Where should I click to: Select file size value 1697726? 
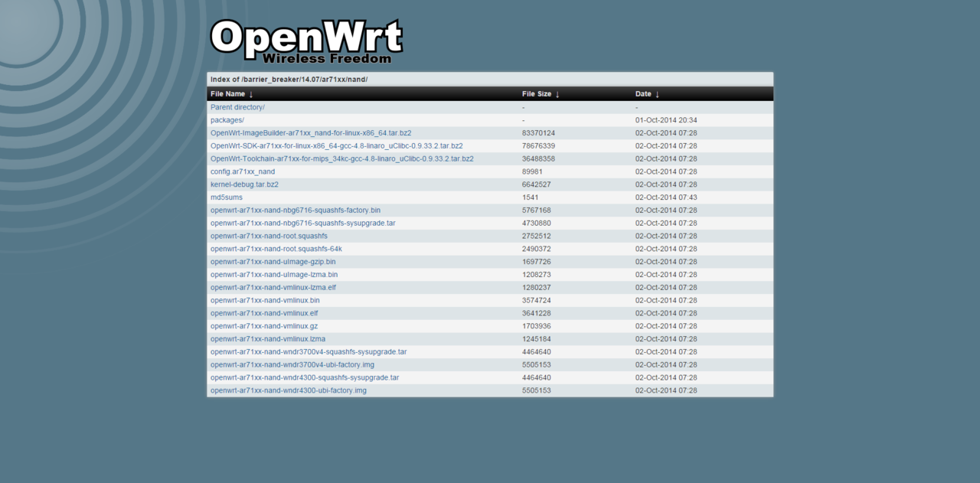coord(537,262)
